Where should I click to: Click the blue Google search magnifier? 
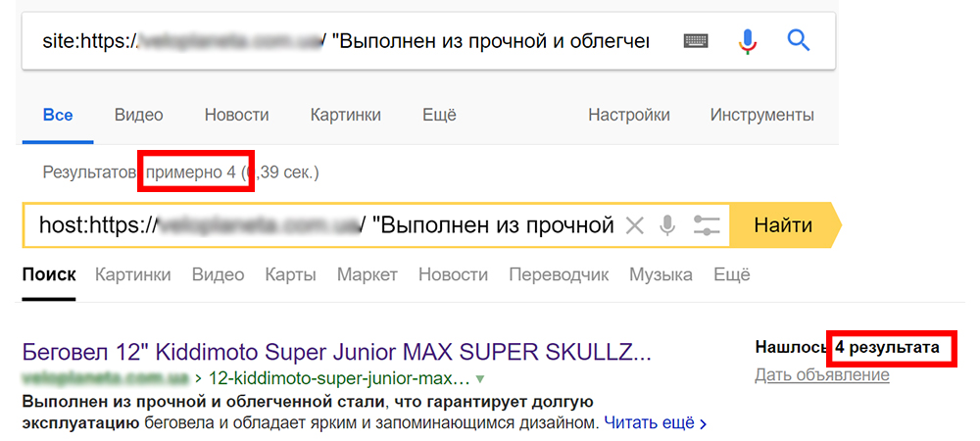point(798,41)
